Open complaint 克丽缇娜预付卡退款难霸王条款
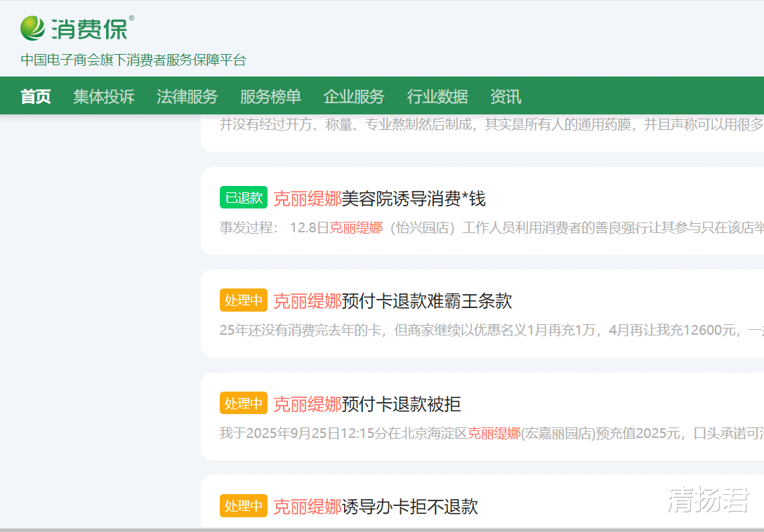 [393, 301]
